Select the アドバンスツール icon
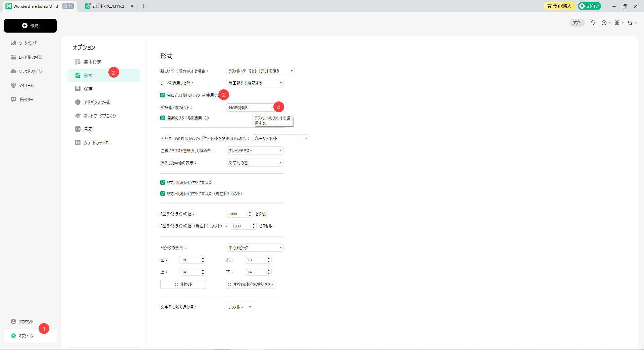 click(x=78, y=102)
